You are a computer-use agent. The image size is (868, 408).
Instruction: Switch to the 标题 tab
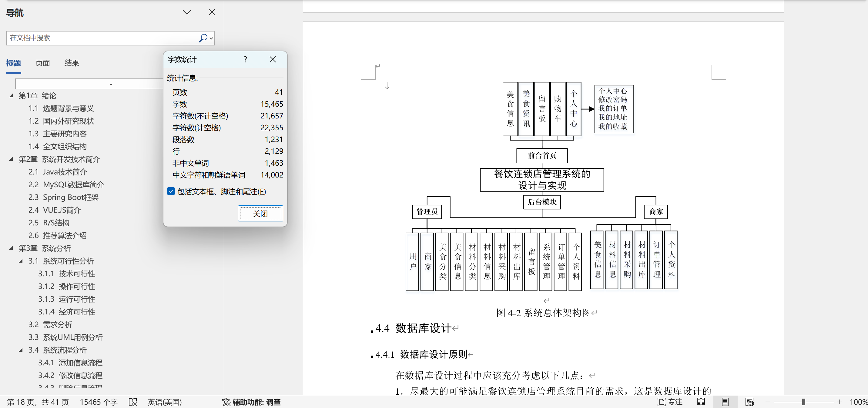pos(13,63)
